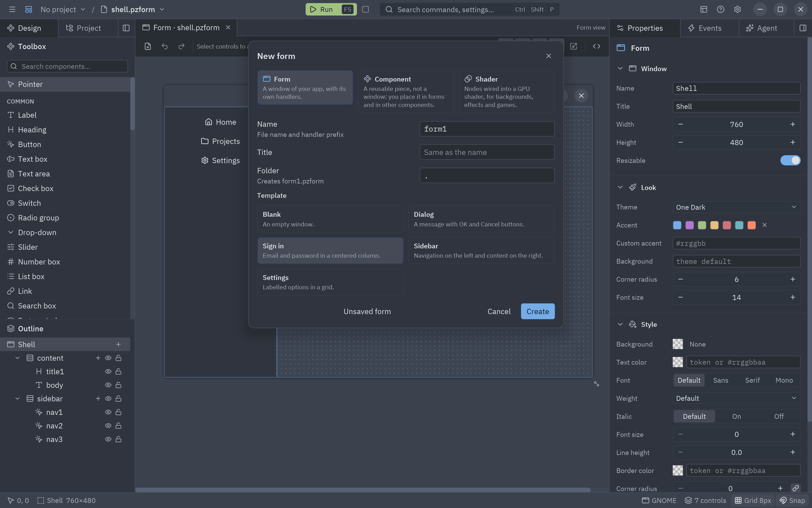Click the open-external preview toolbar icon
The height and width of the screenshot is (508, 812).
click(x=573, y=46)
